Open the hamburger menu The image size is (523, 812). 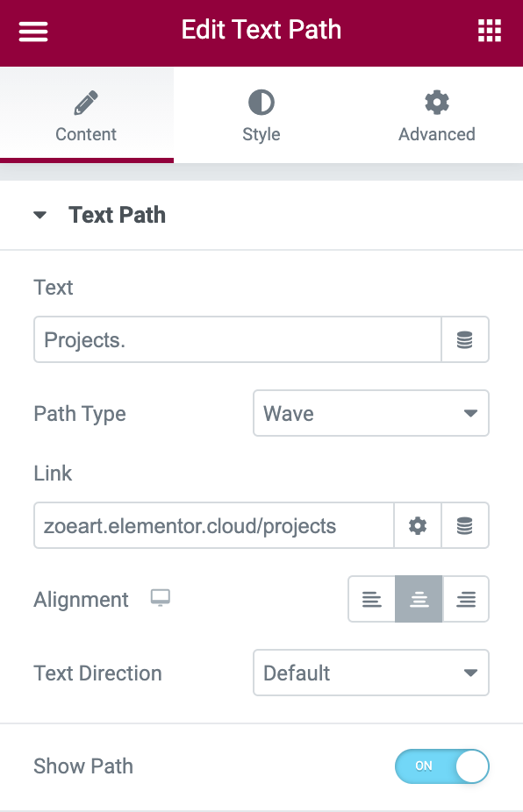coord(33,31)
